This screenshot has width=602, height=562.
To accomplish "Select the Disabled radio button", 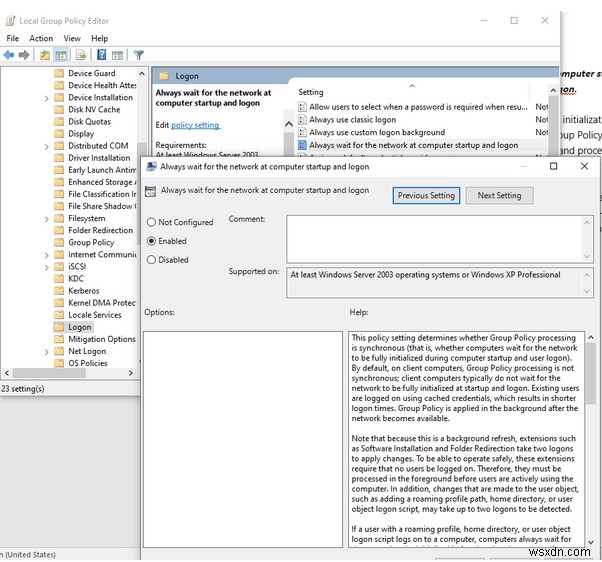I will [152, 260].
